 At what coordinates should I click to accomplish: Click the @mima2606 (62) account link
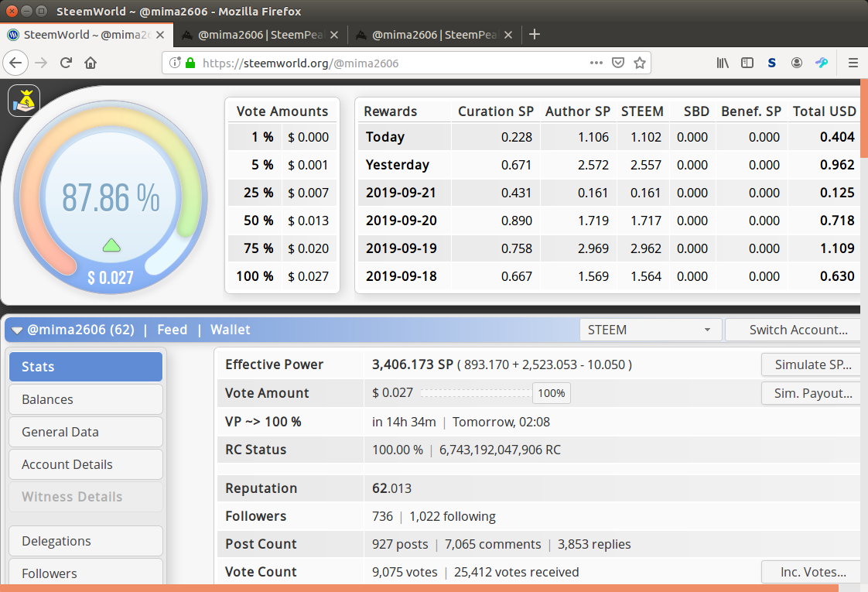tap(80, 330)
